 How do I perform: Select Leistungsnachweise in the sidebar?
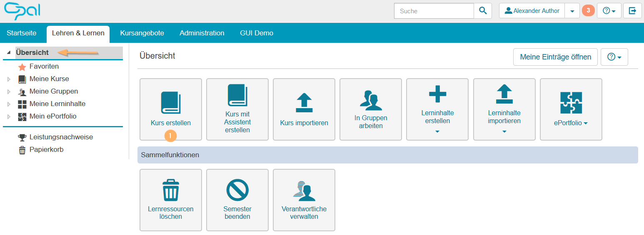click(61, 137)
